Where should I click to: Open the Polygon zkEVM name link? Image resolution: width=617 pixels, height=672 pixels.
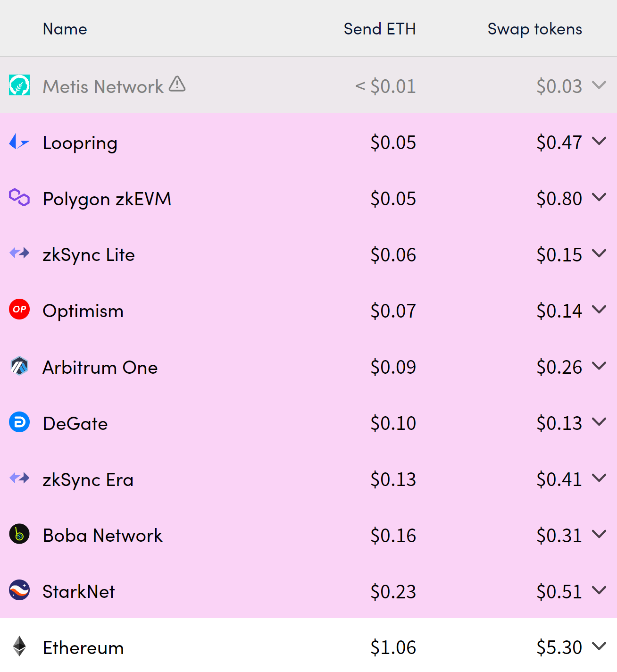[107, 199]
